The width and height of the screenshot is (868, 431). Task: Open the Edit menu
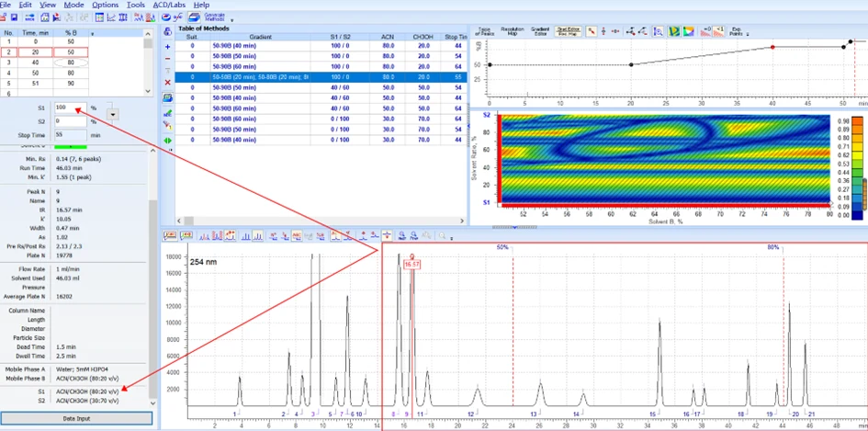25,5
